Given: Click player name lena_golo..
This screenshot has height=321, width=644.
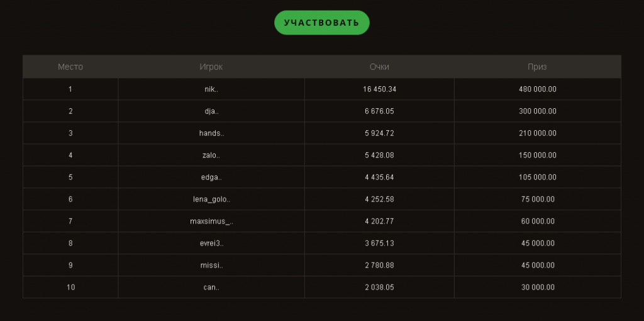Looking at the screenshot, I should pos(211,200).
